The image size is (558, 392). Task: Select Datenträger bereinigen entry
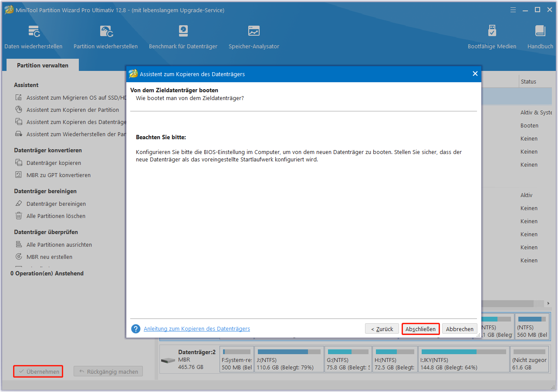pos(56,204)
